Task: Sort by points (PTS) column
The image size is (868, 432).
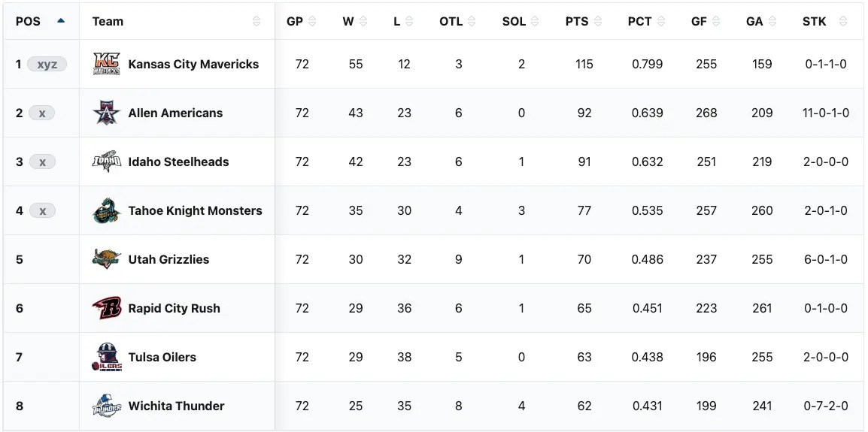Action: coord(577,21)
